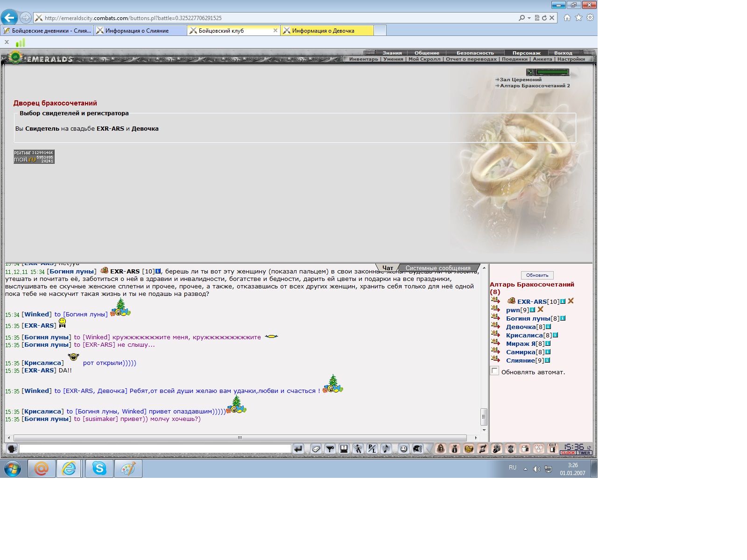This screenshot has height=560, width=747.
Task: Click private message icon beside pwn
Action: tap(495, 309)
